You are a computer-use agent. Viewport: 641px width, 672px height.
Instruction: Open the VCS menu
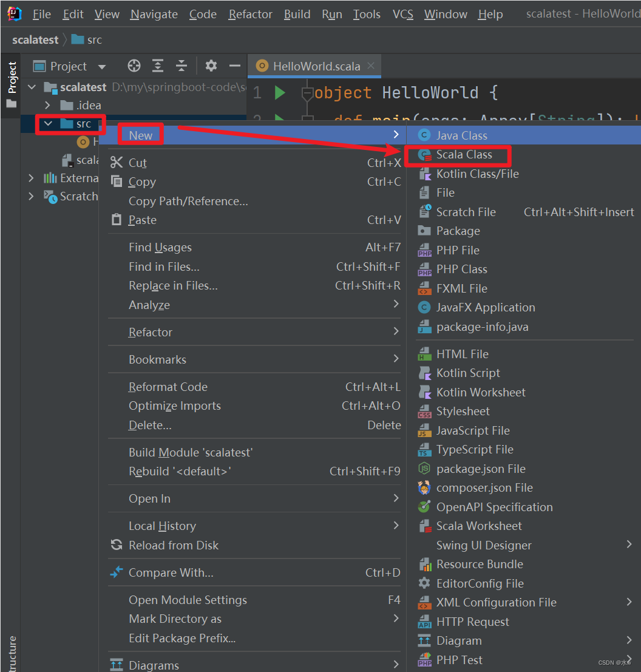coord(403,14)
